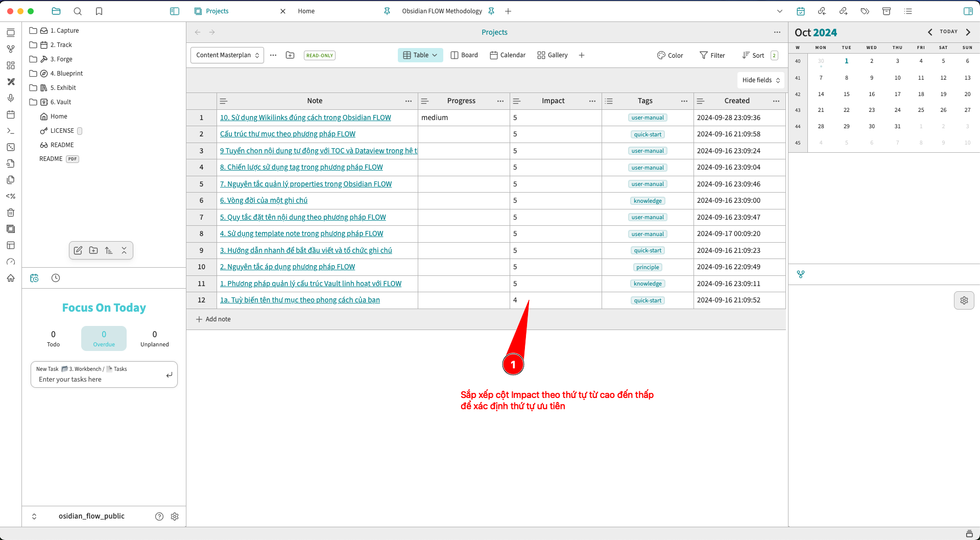Click the outgoing links icon at top right
The image size is (980, 540).
[x=844, y=11]
